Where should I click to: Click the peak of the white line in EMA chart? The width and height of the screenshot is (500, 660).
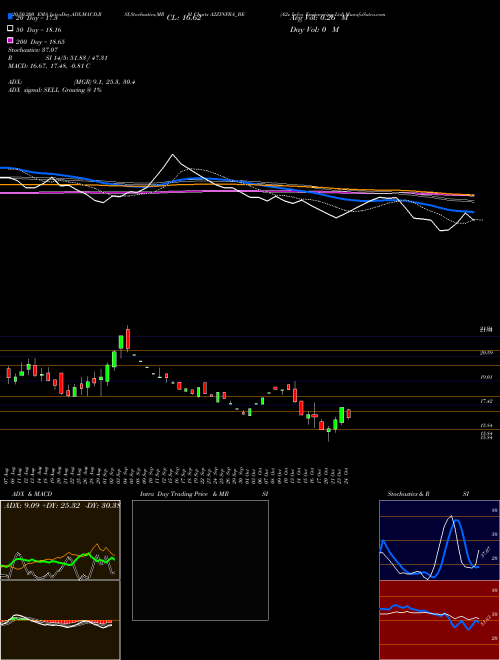click(x=173, y=155)
